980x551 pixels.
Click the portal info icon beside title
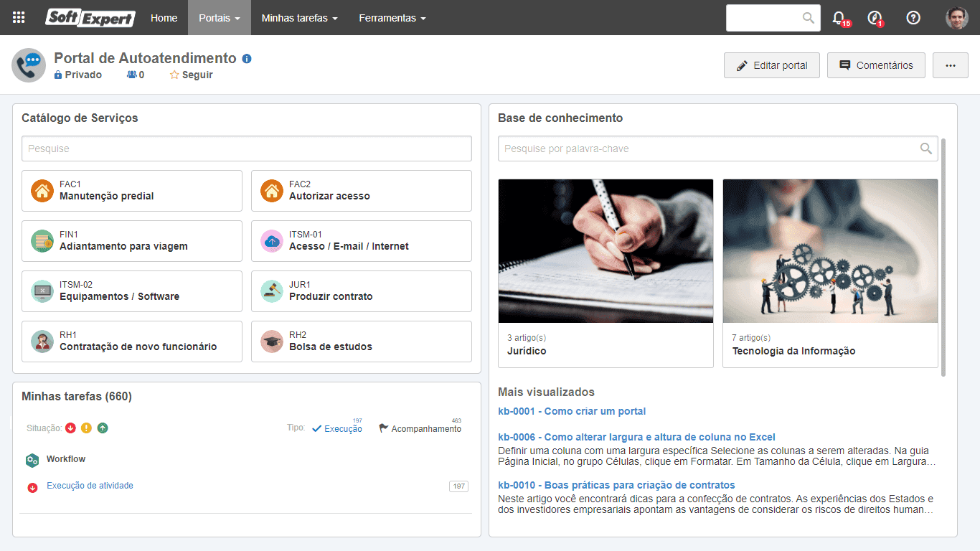pos(247,59)
